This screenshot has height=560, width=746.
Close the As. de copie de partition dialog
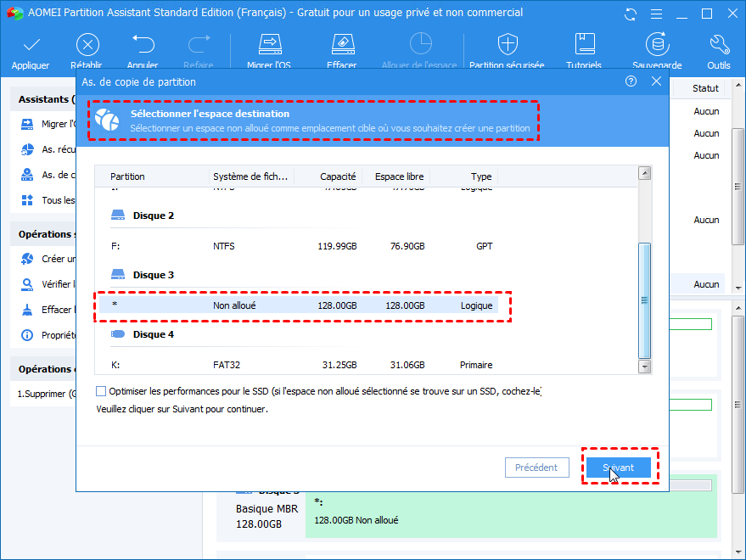click(656, 81)
